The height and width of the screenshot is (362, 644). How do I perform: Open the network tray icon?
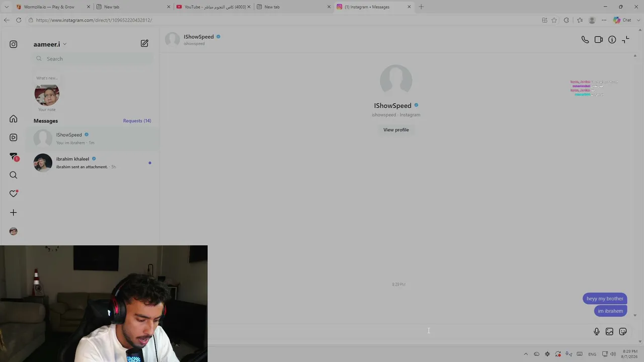coord(605,354)
